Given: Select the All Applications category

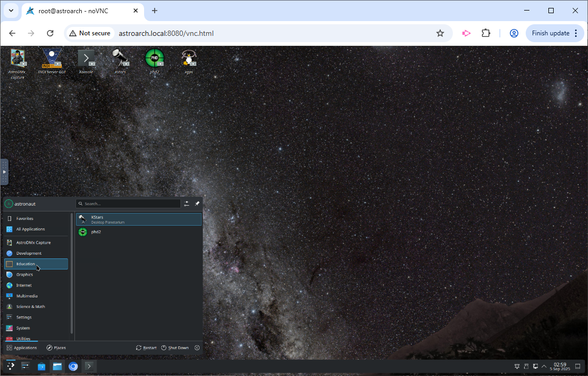Looking at the screenshot, I should coord(36,229).
